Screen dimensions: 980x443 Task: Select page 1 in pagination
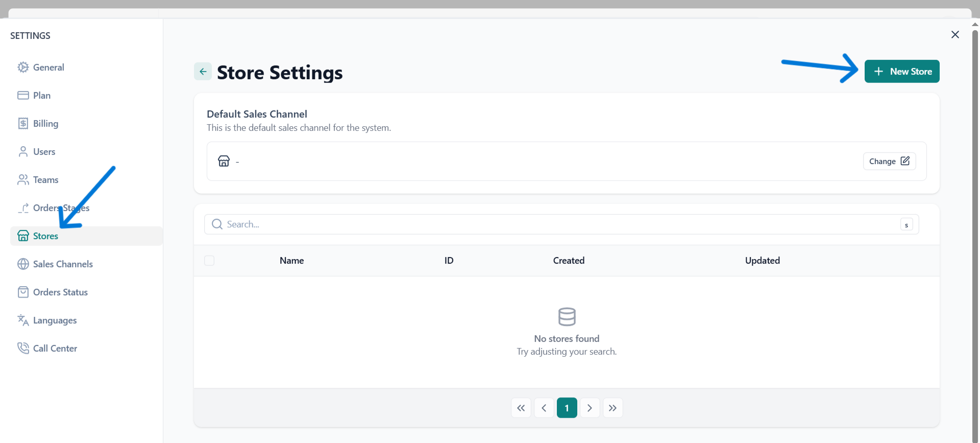tap(567, 408)
